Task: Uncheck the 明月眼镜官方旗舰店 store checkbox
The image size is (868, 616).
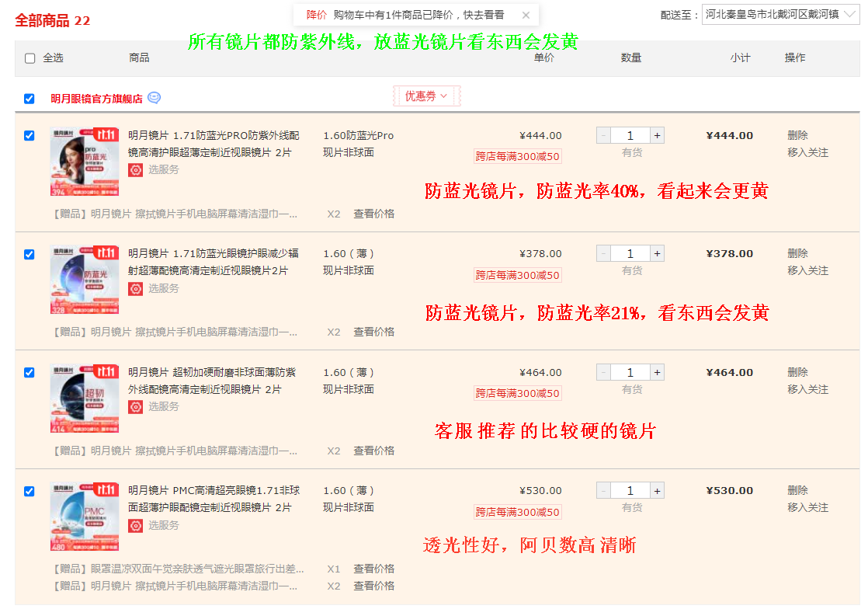Action: tap(30, 99)
